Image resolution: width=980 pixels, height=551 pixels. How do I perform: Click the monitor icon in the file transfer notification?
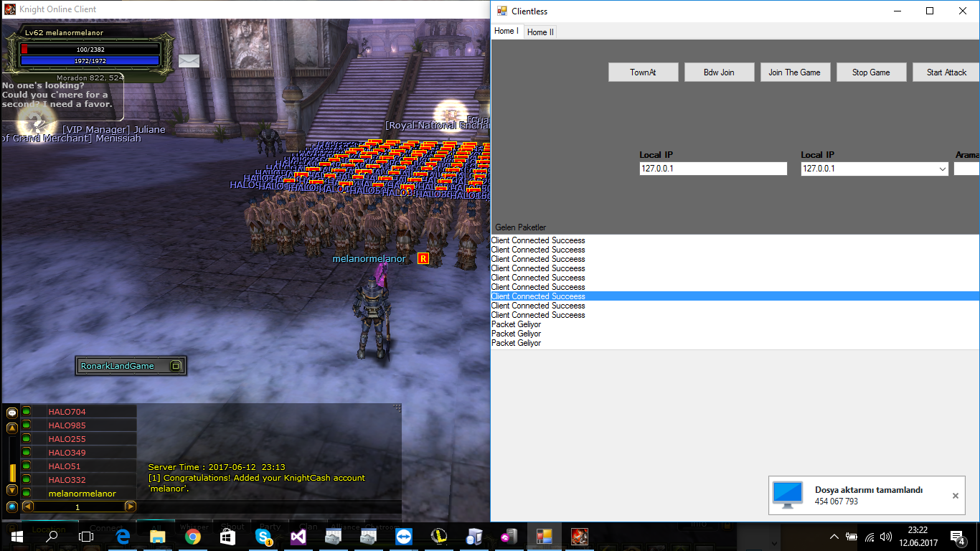788,495
